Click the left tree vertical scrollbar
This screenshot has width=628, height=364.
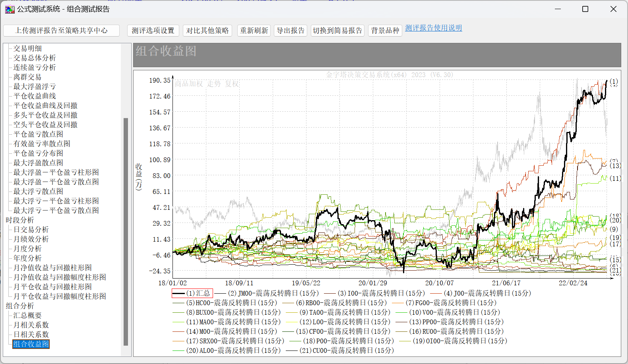click(x=126, y=230)
